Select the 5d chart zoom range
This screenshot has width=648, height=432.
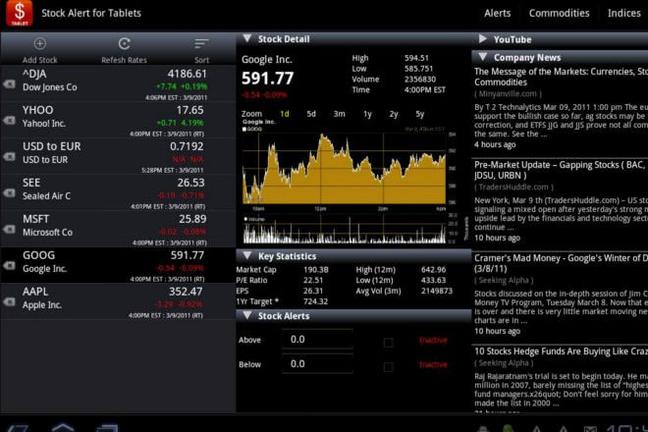311,114
